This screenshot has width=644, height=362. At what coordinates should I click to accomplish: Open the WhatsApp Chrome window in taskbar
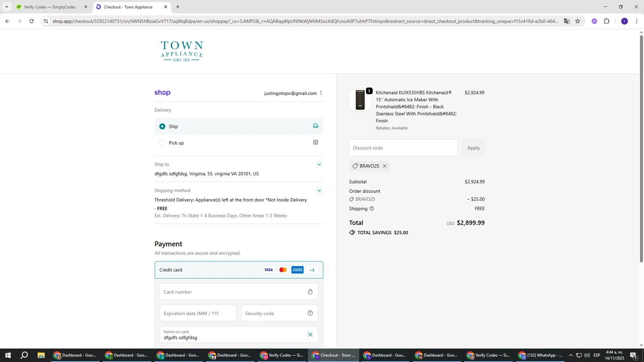pos(541,355)
